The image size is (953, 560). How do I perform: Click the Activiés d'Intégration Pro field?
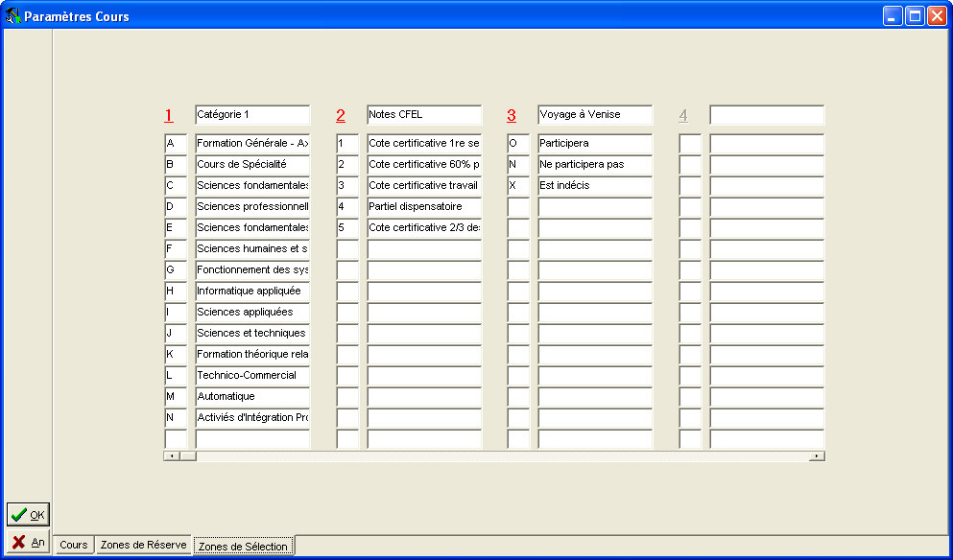pyautogui.click(x=252, y=418)
